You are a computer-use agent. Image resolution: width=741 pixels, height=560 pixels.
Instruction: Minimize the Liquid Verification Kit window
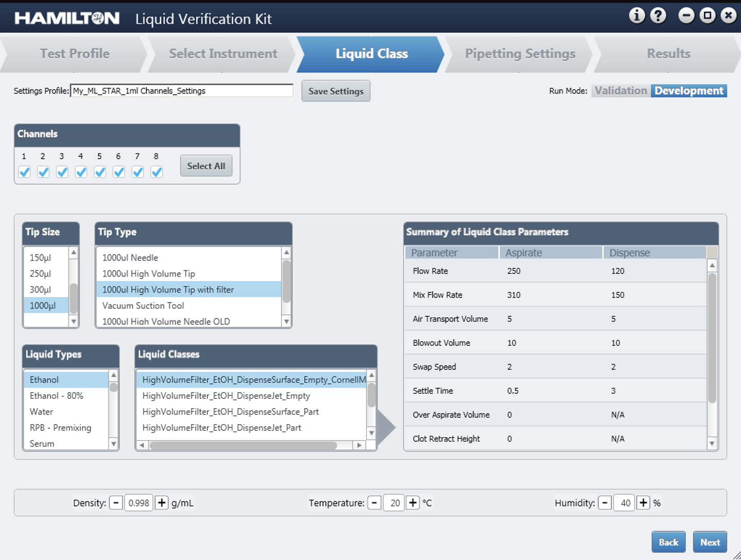686,15
